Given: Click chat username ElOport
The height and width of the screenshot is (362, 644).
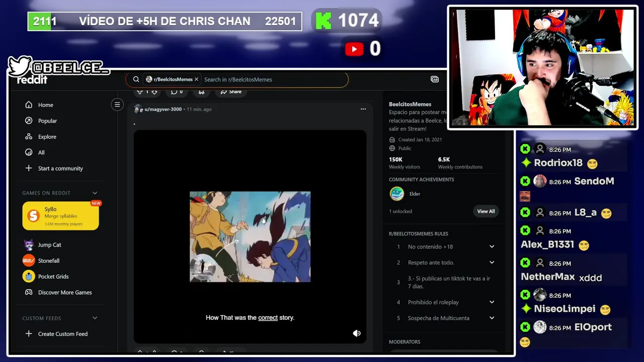Looking at the screenshot, I should [x=593, y=327].
